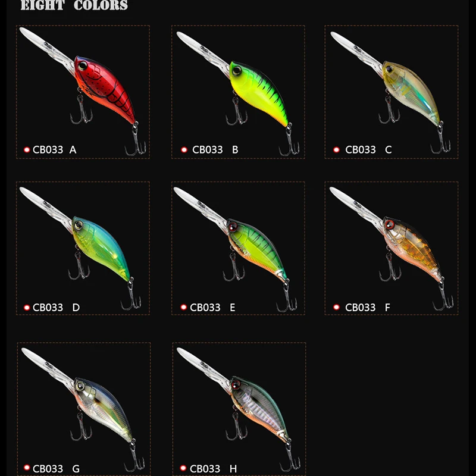Click the red dot beside CB033 E

183,307
